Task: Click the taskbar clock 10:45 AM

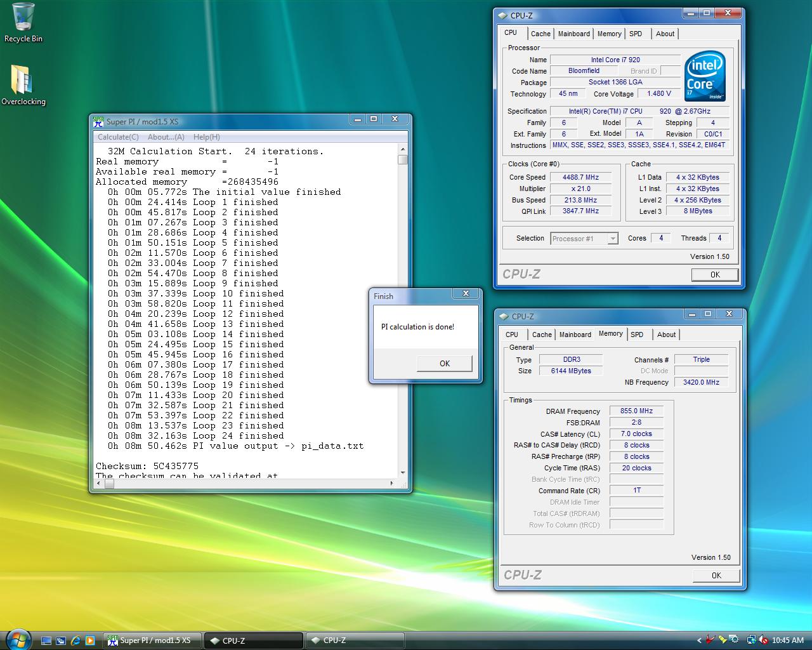Action: pyautogui.click(x=788, y=640)
